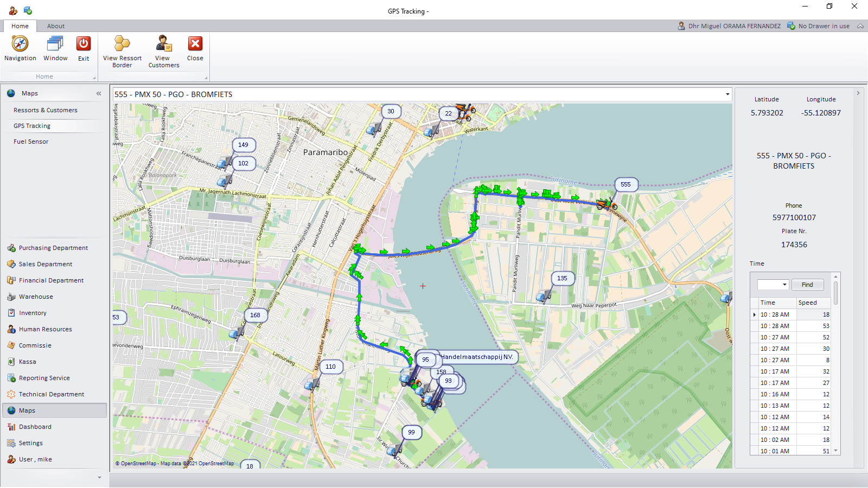Collapse the Maps navigation panel
Image resolution: width=868 pixels, height=488 pixels.
pos(99,93)
